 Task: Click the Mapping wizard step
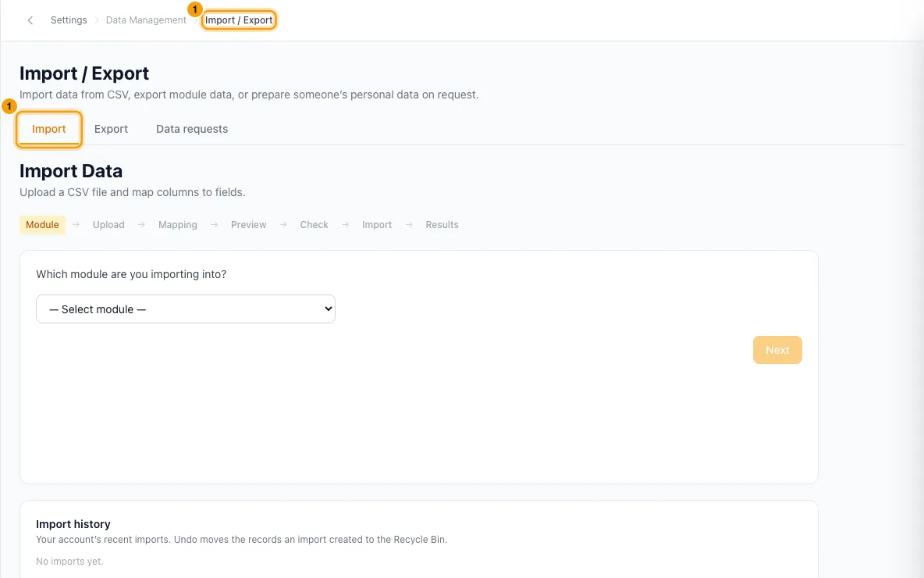(x=177, y=225)
